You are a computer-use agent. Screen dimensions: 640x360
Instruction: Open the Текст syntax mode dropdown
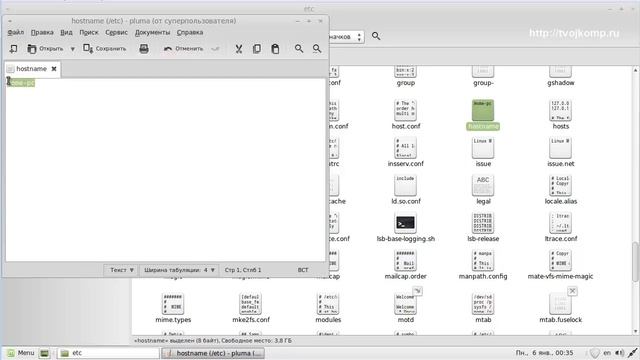122,270
